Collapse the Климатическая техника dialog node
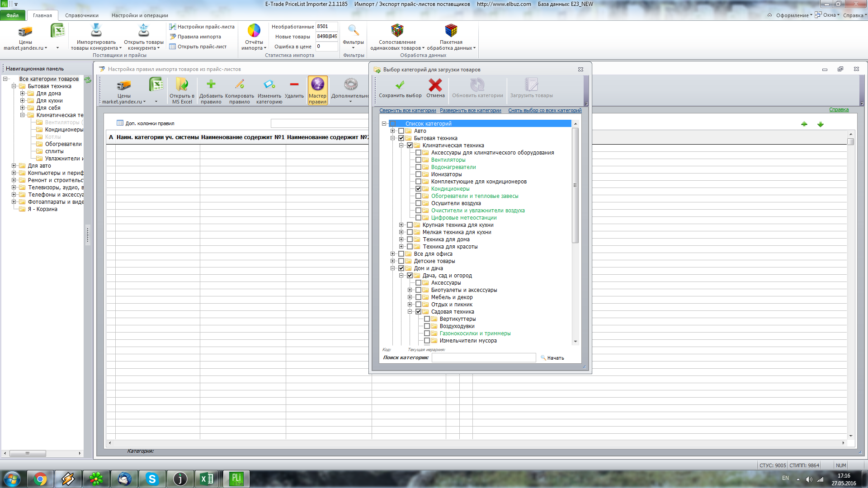Viewport: 868px width, 488px height. 401,145
